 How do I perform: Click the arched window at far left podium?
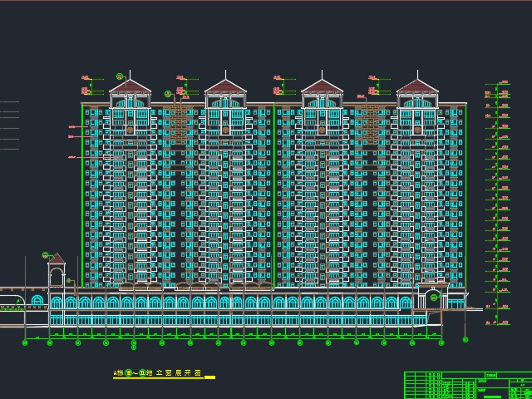pos(37,300)
